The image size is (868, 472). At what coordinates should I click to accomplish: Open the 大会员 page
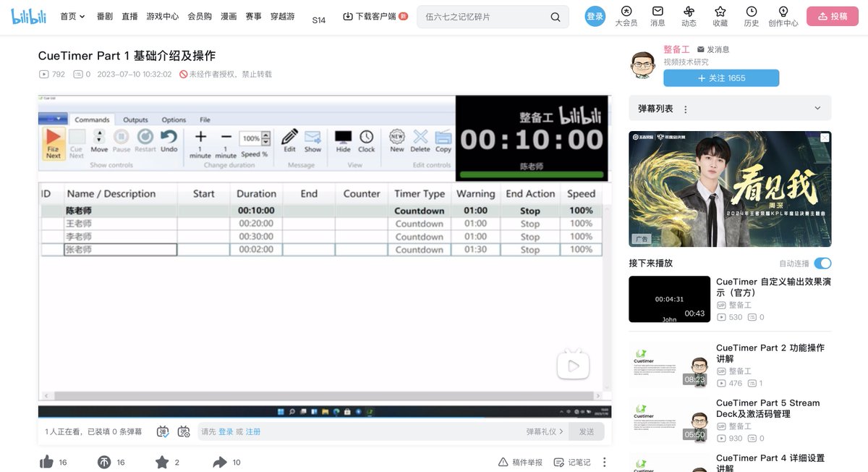(626, 17)
